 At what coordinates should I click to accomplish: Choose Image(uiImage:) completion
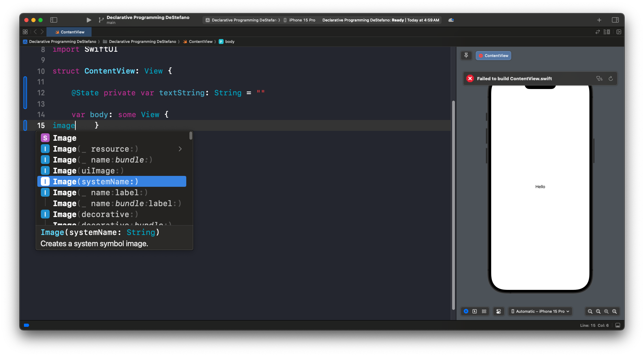[x=112, y=171]
